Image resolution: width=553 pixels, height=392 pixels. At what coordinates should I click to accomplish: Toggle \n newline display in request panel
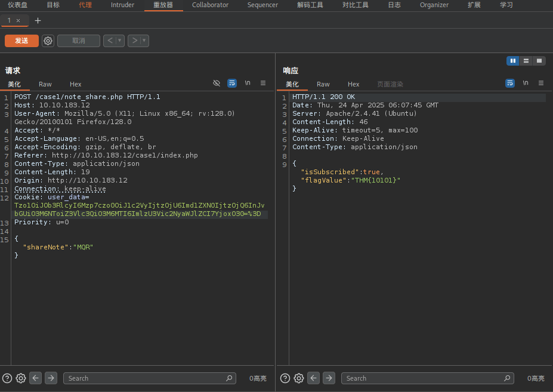248,83
